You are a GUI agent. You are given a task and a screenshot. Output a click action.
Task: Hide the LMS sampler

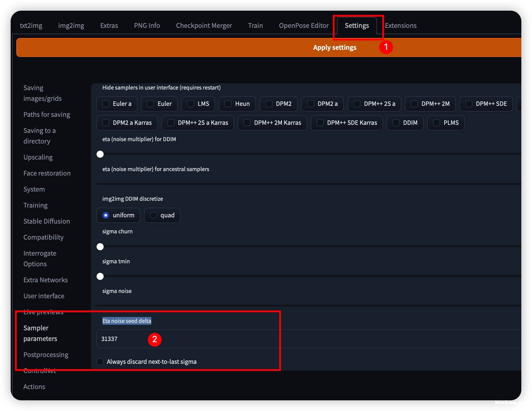click(x=191, y=104)
